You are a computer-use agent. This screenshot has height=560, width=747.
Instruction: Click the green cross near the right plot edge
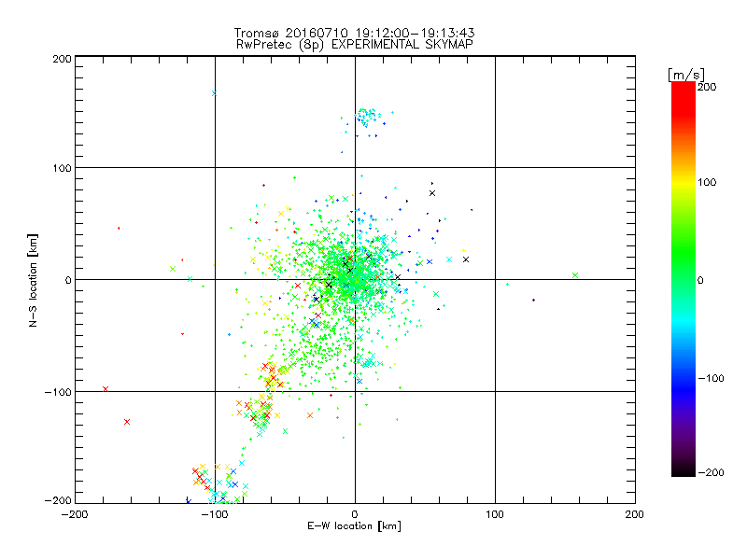[x=575, y=275]
